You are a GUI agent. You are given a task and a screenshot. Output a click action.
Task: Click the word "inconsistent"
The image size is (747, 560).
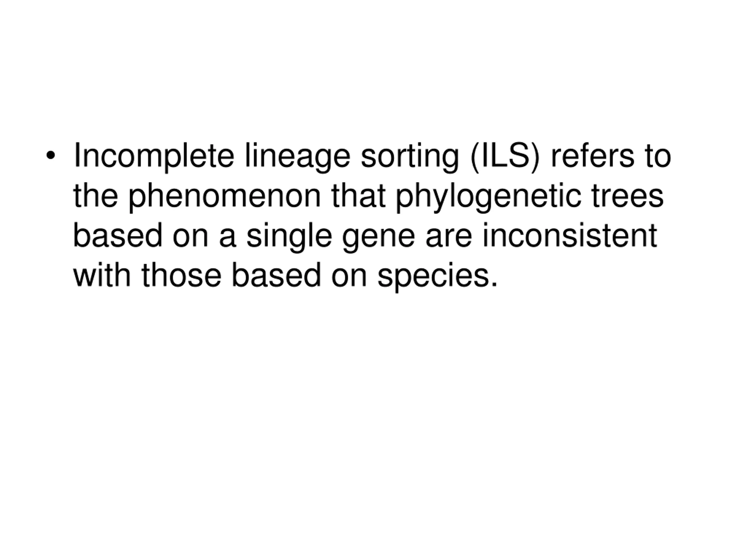click(x=569, y=236)
